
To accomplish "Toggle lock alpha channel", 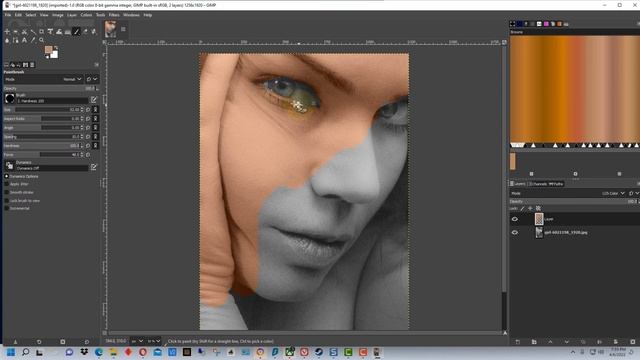I will click(538, 208).
